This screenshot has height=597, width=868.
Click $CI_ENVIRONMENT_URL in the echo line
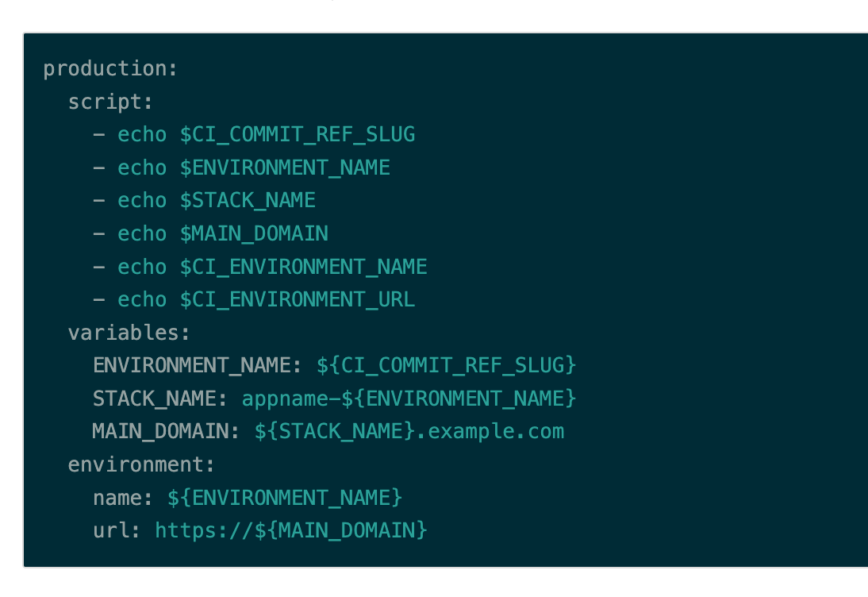click(298, 300)
